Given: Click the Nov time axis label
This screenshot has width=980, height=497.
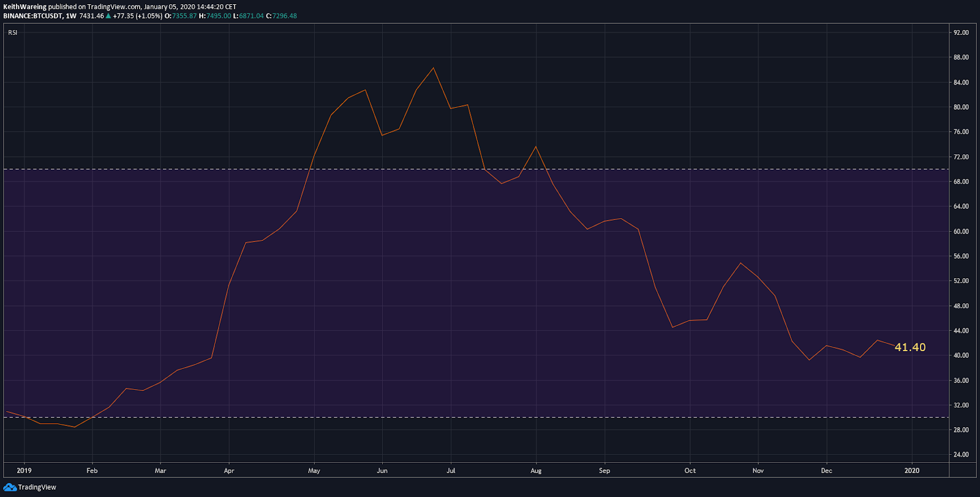Looking at the screenshot, I should (x=758, y=471).
